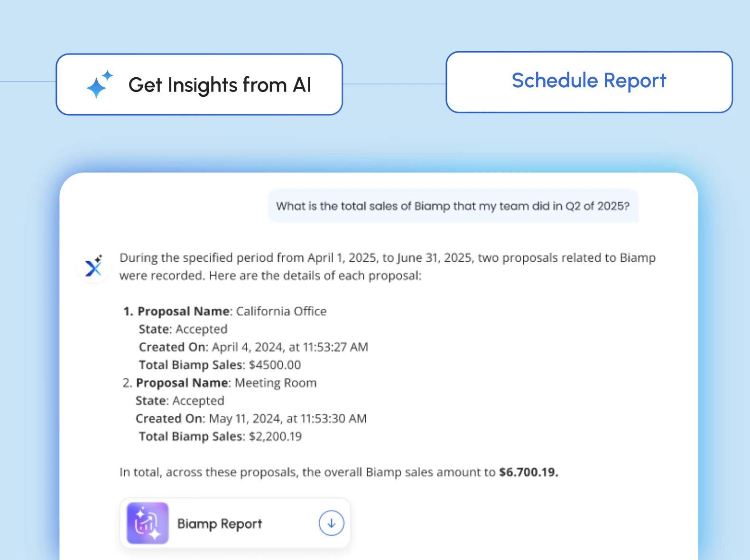Image resolution: width=750 pixels, height=560 pixels.
Task: Download the Biamp Report with arrow icon
Action: pyautogui.click(x=331, y=523)
